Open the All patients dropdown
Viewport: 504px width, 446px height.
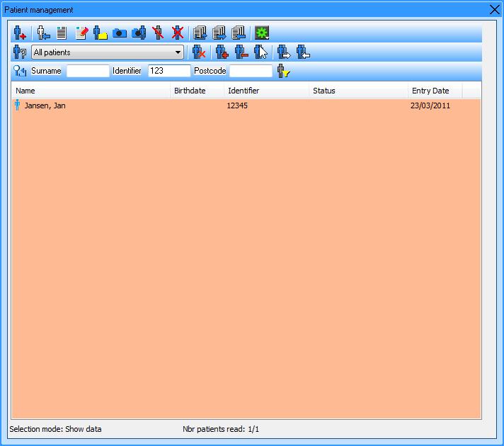(108, 52)
